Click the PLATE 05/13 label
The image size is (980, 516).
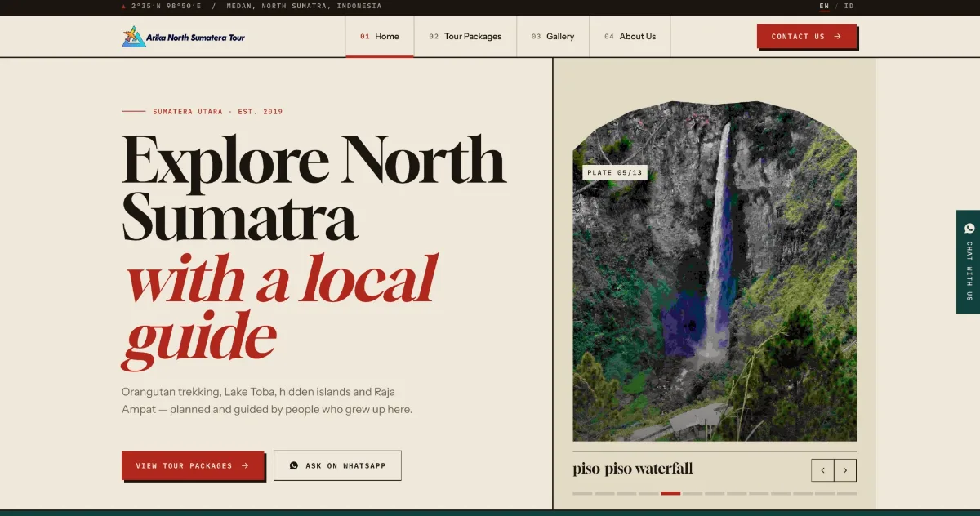click(615, 172)
